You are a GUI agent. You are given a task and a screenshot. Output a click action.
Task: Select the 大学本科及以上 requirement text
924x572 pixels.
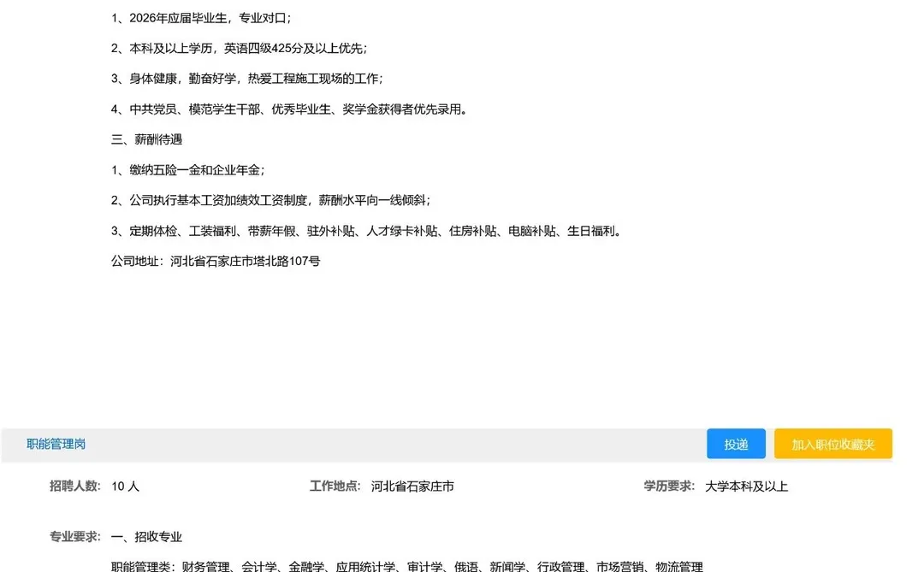(x=748, y=486)
